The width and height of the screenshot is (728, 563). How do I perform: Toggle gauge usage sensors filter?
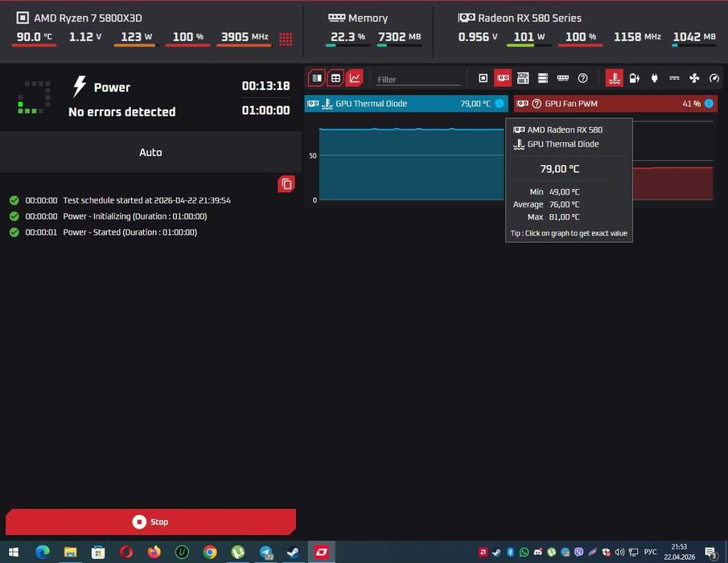(714, 78)
